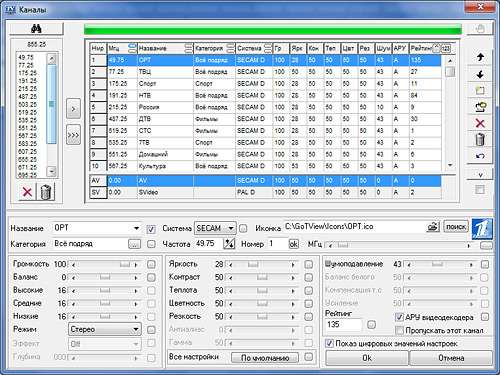Screen dimensions: 500x375
Task: Click the МГц frequency slider track
Action: [400, 245]
